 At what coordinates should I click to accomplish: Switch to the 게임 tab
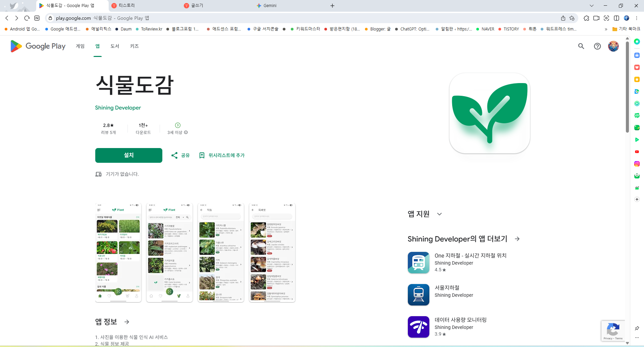(x=80, y=46)
